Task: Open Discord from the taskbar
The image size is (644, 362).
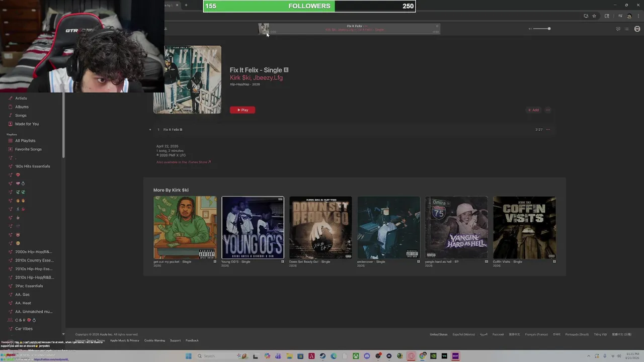Action: click(367, 356)
